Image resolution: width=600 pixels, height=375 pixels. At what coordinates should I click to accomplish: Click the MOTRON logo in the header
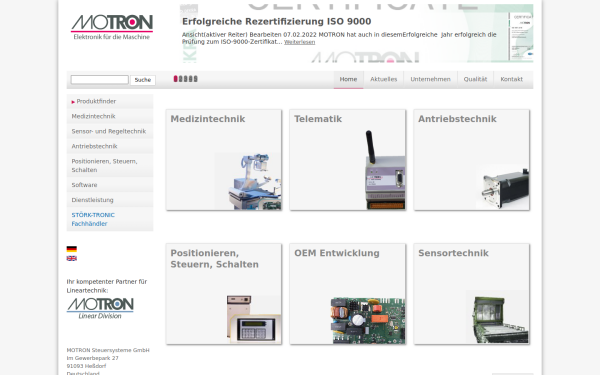(x=112, y=27)
